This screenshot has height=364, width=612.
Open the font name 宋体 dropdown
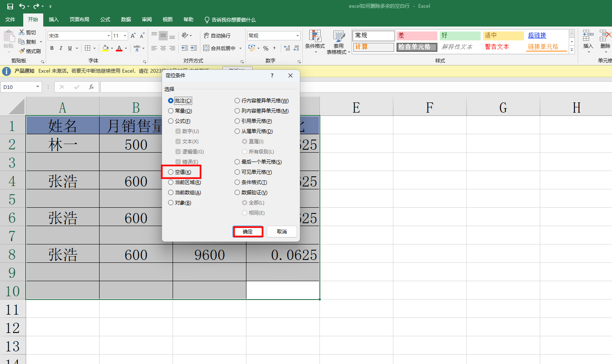pyautogui.click(x=109, y=36)
